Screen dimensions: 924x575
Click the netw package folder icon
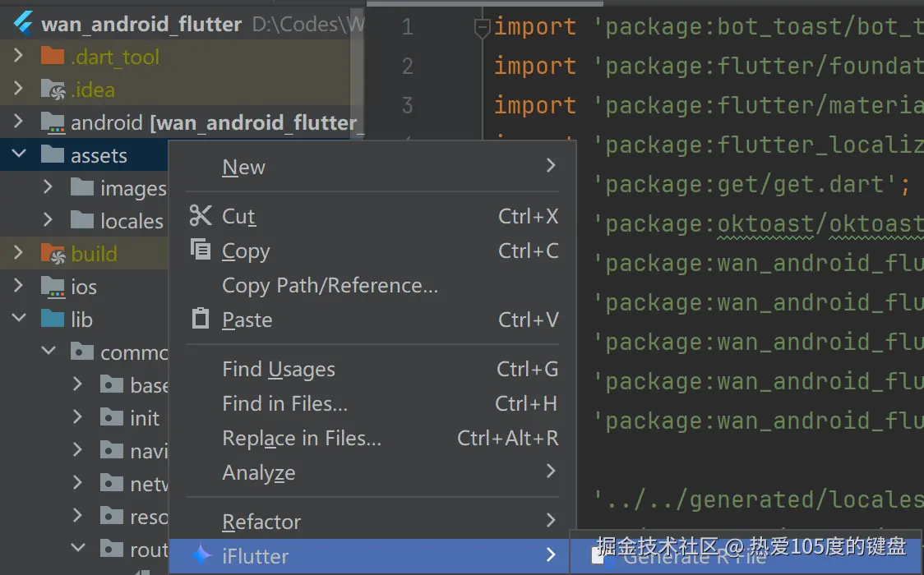tap(111, 484)
